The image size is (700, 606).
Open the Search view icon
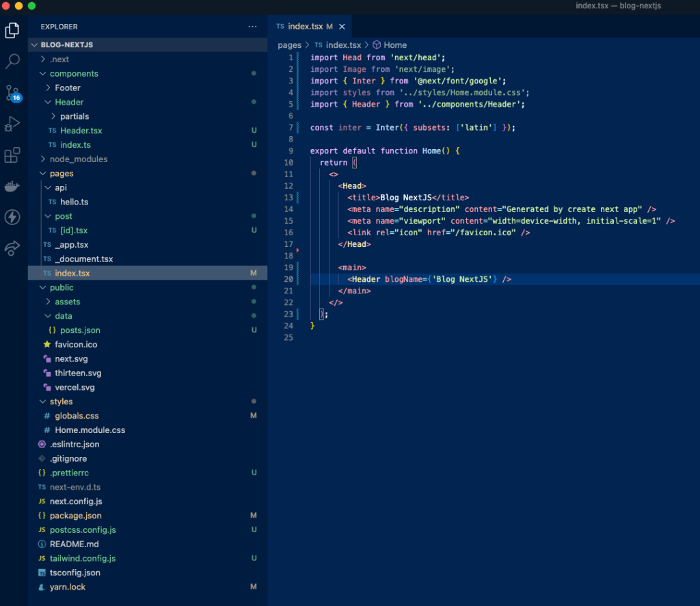point(12,62)
